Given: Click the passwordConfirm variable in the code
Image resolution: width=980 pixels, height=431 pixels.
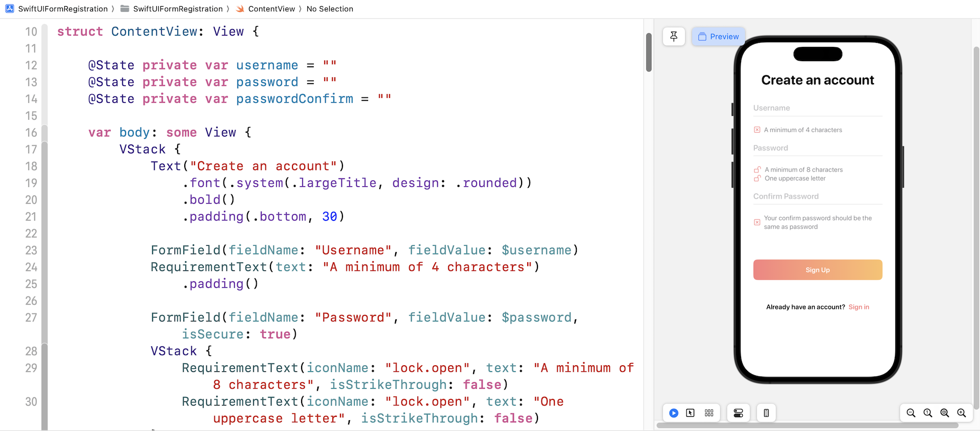Looking at the screenshot, I should click(295, 98).
